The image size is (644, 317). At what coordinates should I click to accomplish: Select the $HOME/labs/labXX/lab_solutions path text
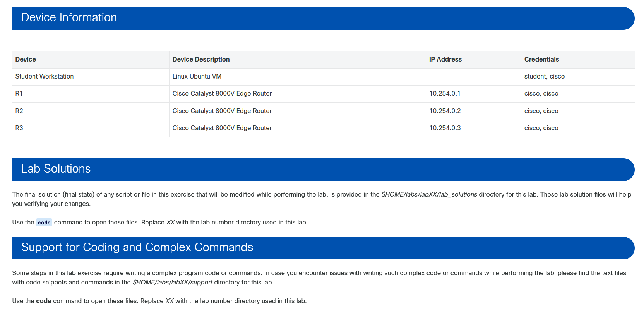pyautogui.click(x=429, y=194)
